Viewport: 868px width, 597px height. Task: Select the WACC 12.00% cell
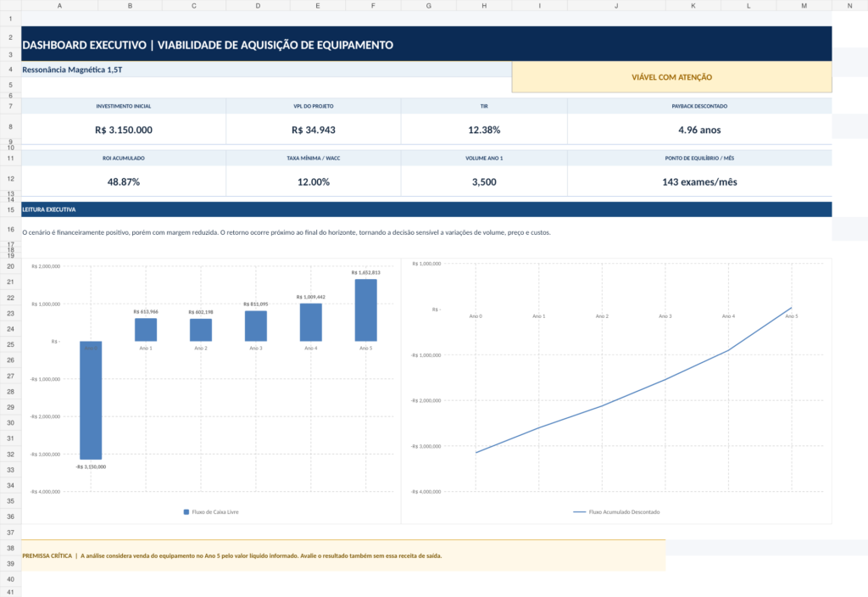point(314,181)
